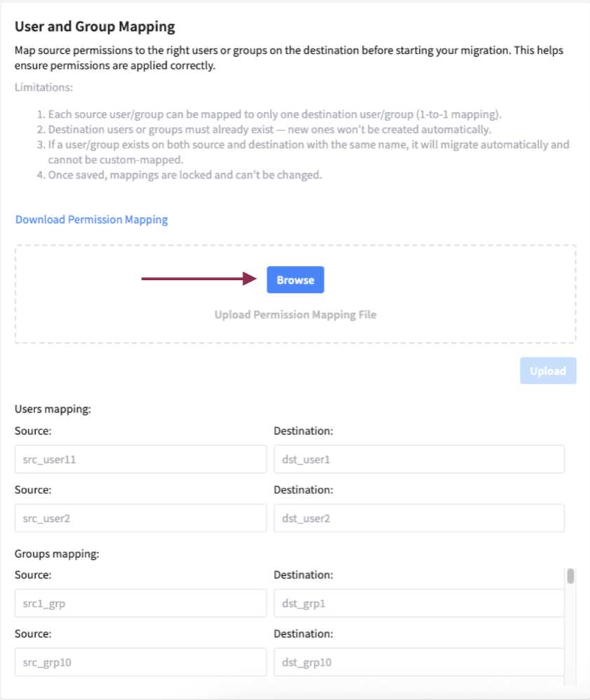Click the dst_user1 destination field

(x=419, y=459)
